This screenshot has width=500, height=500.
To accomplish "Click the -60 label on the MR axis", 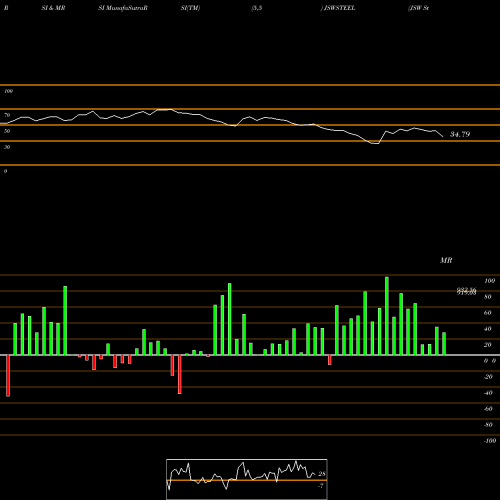I will [x=488, y=409].
